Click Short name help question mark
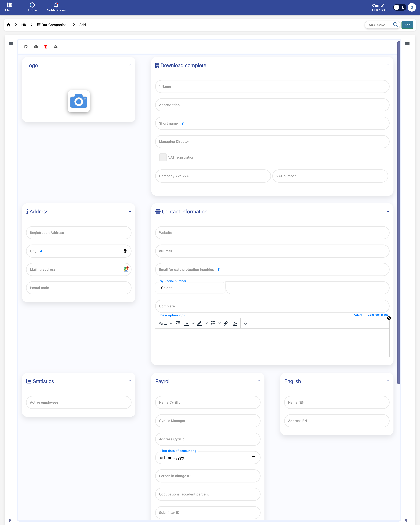 pyautogui.click(x=183, y=124)
